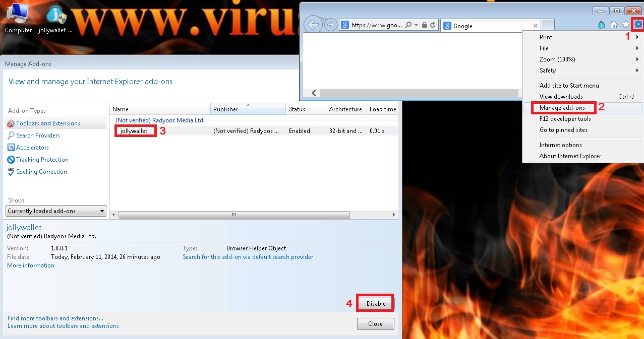Click the Internet Explorer Forward arrow
Screen dimensions: 644x339
tap(330, 25)
